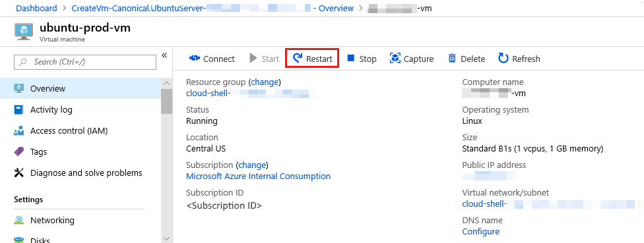Viewport: 644px width, 243px height.
Task: Open the Activity log
Action: click(x=51, y=110)
